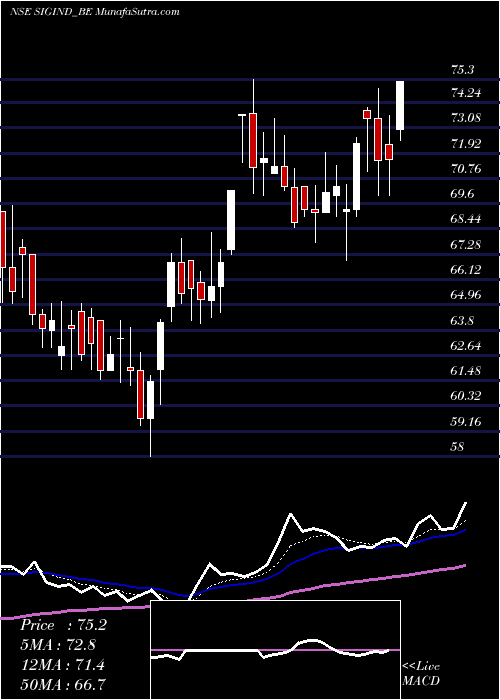Click the Price : 75.2 readout

pyautogui.click(x=63, y=625)
